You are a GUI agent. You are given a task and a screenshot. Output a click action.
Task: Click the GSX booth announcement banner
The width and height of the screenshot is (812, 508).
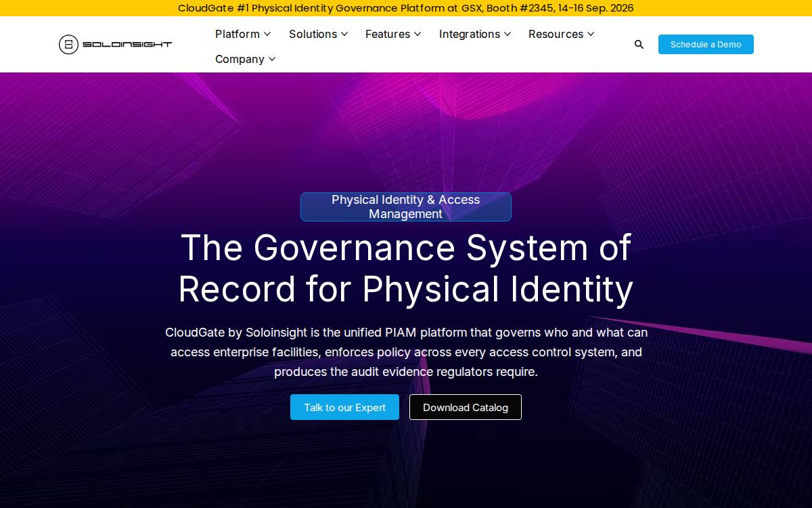coord(406,8)
